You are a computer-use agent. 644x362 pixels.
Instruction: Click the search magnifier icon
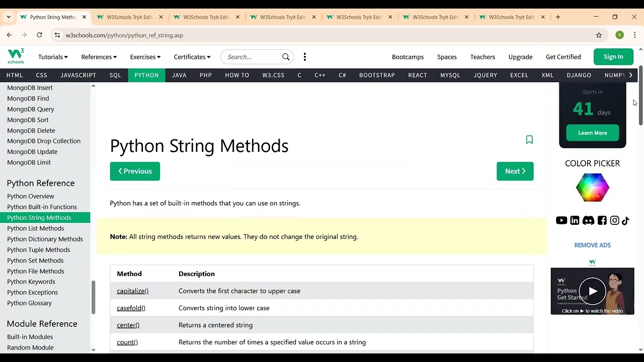286,57
